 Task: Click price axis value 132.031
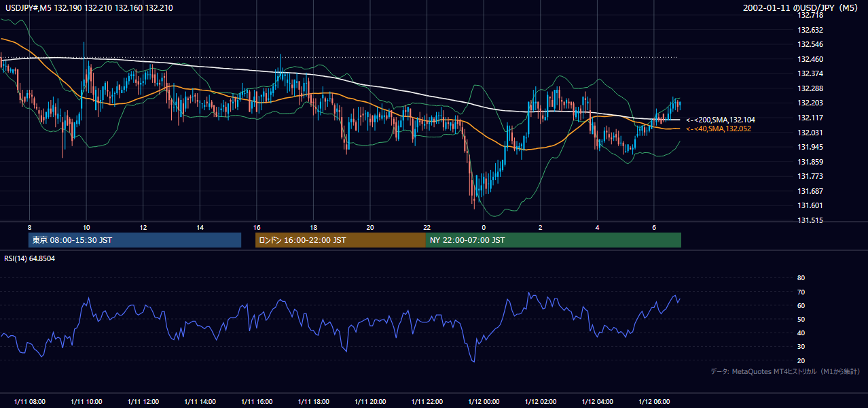coord(810,133)
